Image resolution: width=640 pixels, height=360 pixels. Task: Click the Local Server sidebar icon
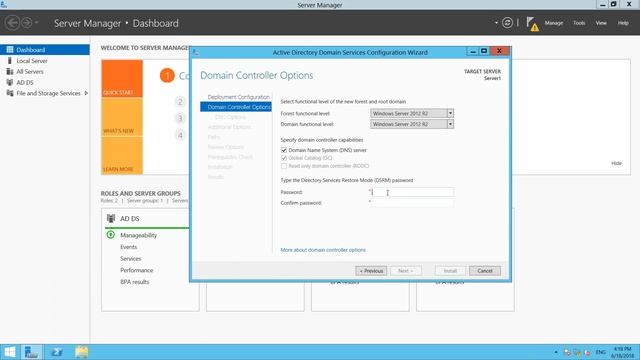tap(10, 61)
